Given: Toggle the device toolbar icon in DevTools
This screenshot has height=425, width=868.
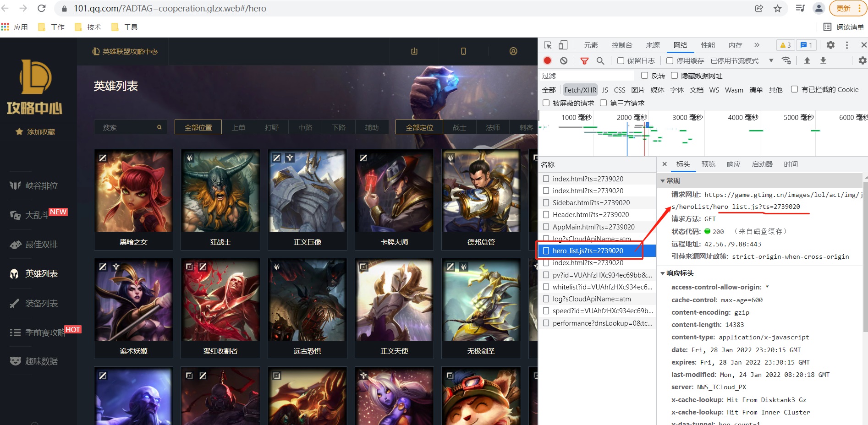Looking at the screenshot, I should pos(563,45).
